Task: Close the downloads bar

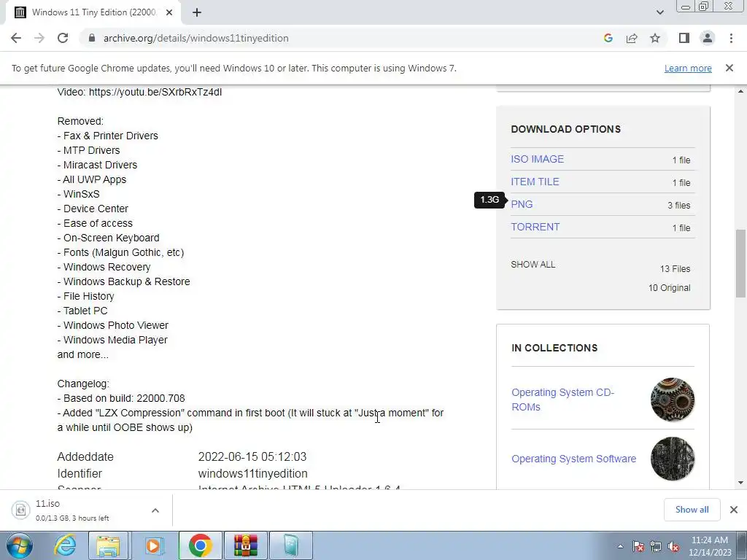Action: pos(734,510)
